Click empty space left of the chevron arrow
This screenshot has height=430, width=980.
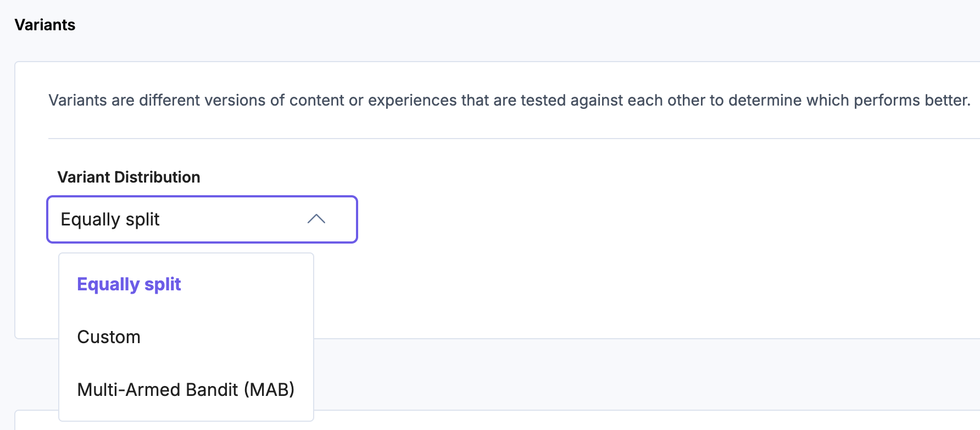point(247,219)
